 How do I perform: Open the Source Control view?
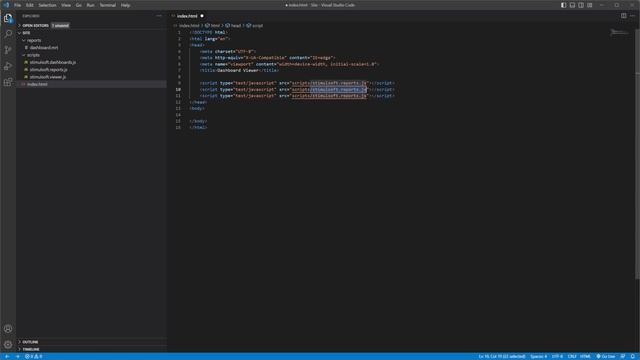coord(8,50)
